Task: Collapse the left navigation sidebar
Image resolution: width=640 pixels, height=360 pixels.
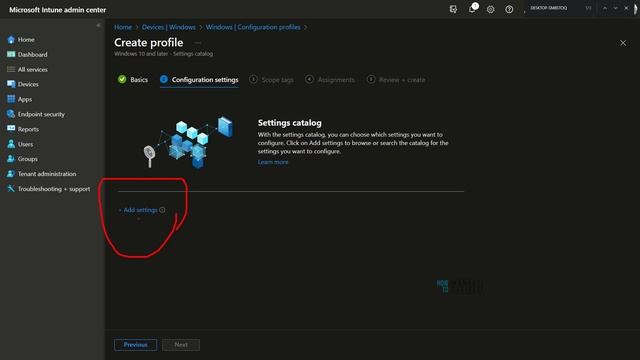Action: [x=98, y=25]
